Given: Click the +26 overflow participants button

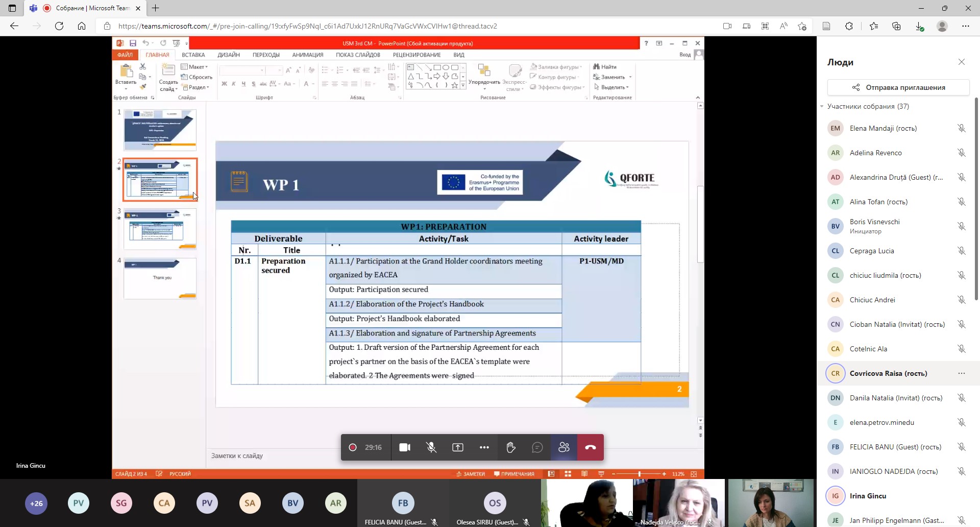Looking at the screenshot, I should click(x=36, y=503).
